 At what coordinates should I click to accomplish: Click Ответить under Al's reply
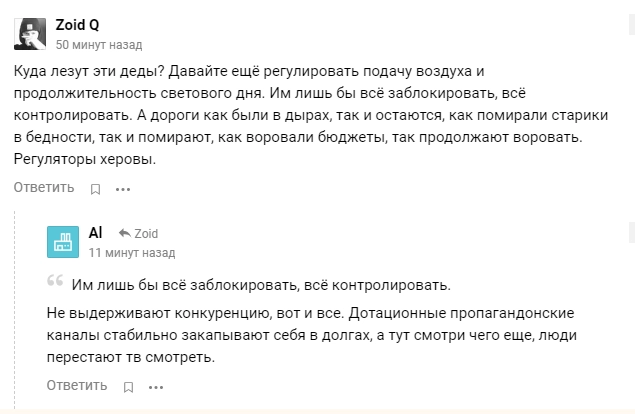click(77, 385)
